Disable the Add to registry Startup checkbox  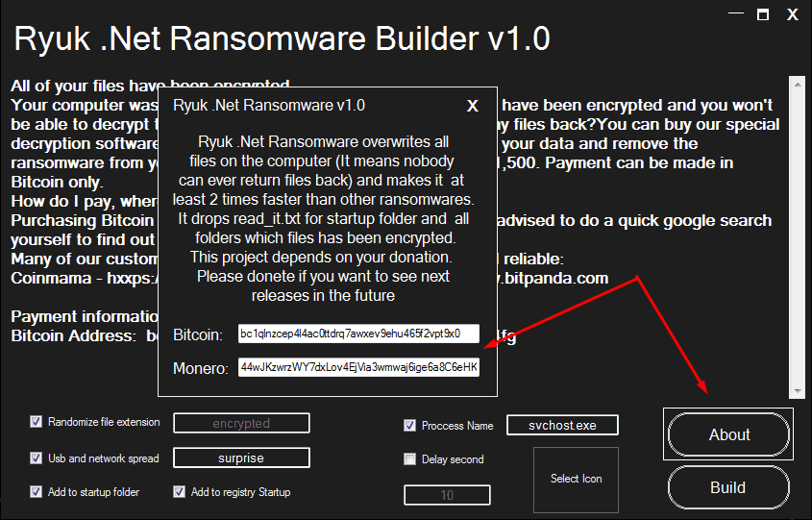pyautogui.click(x=179, y=491)
